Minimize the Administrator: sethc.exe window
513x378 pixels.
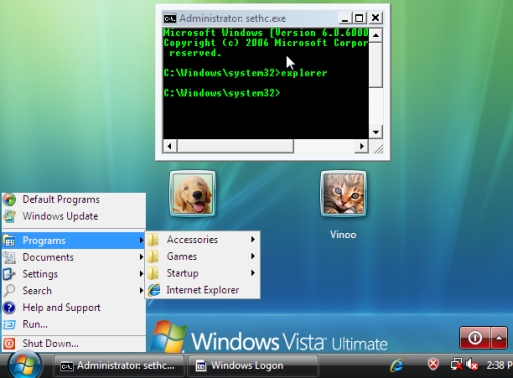345,18
